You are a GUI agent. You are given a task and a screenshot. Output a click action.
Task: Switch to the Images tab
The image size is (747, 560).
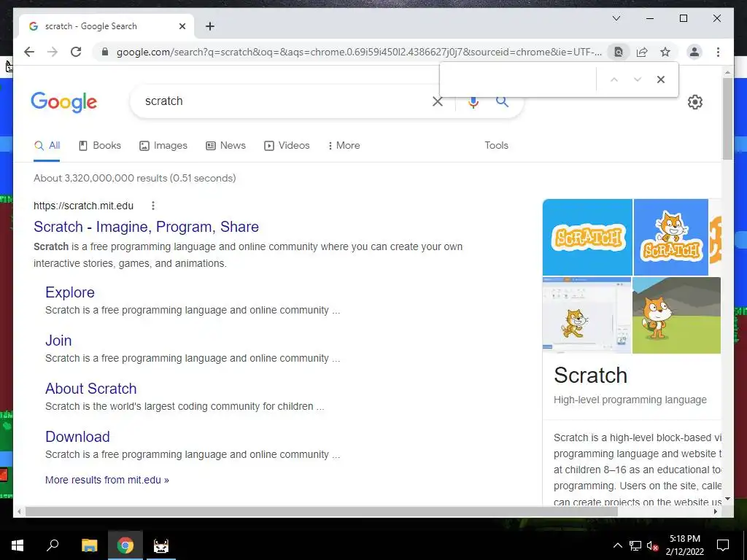(x=163, y=146)
